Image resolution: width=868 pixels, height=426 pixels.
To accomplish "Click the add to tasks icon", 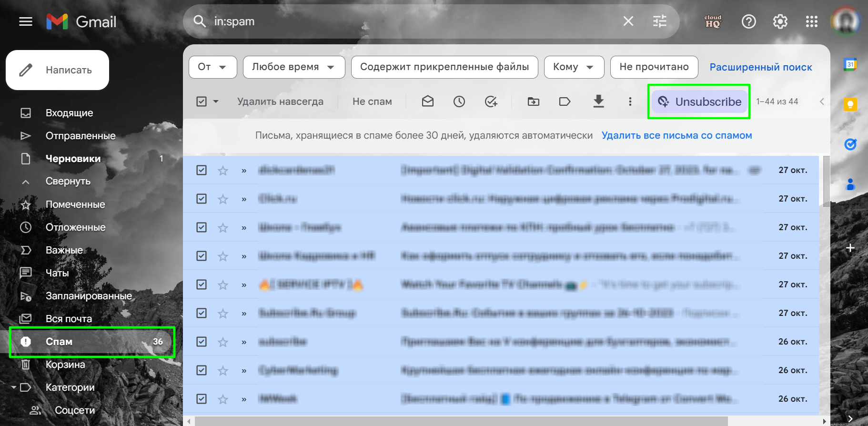I will point(491,101).
